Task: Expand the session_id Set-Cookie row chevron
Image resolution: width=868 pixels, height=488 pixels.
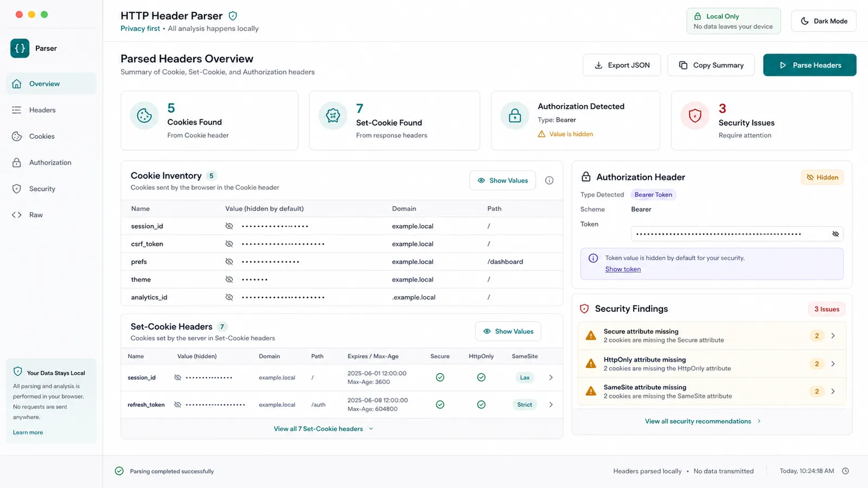Action: [551, 377]
